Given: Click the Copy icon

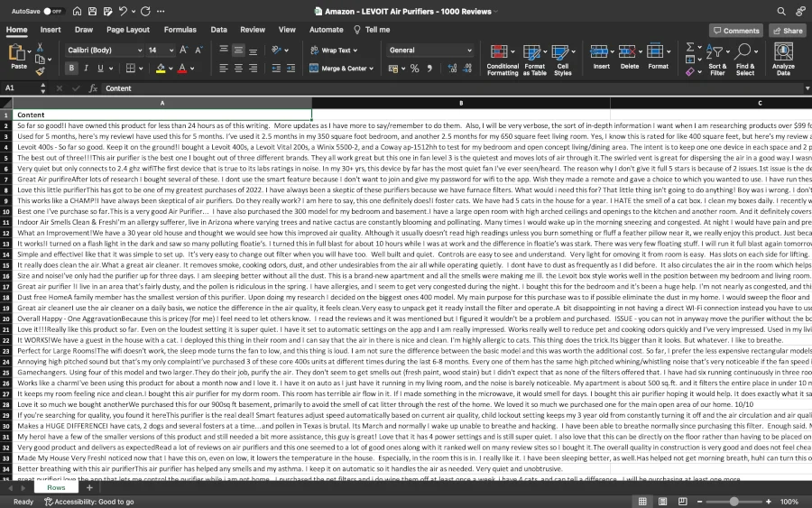Looking at the screenshot, I should coord(40,59).
